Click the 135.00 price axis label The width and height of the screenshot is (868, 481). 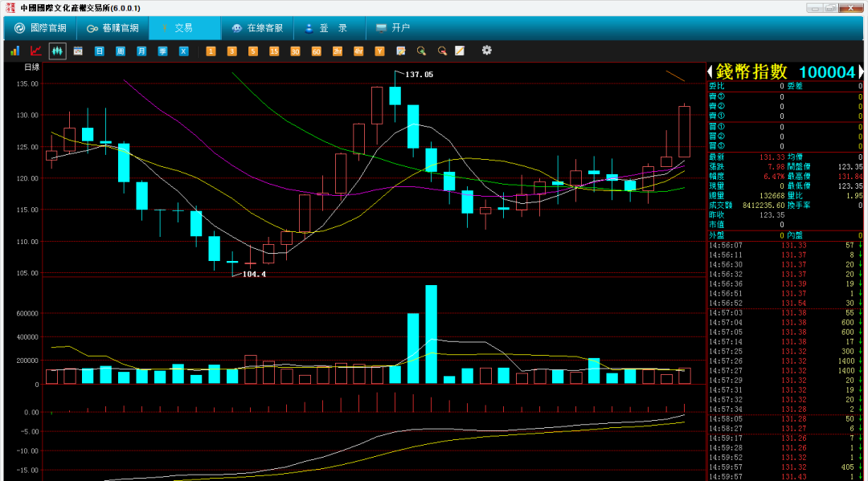(x=27, y=84)
